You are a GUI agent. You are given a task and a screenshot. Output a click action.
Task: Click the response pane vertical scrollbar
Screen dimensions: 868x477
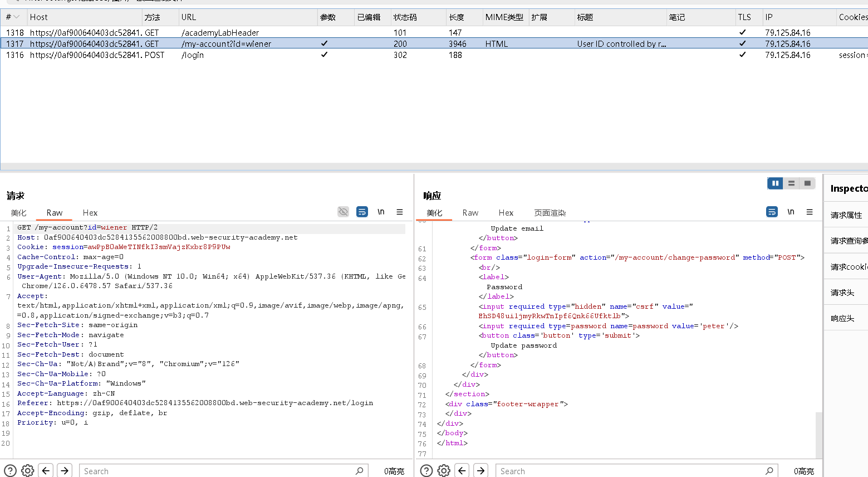pos(818,435)
